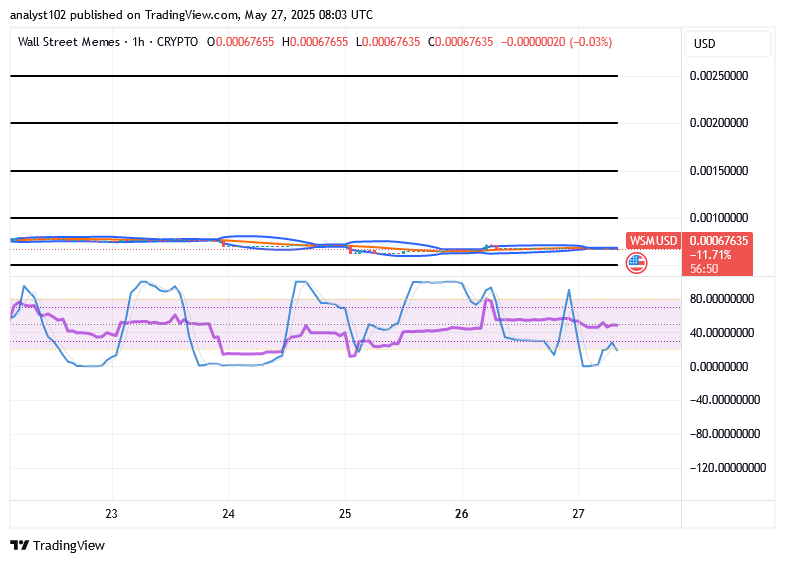This screenshot has width=785, height=563.
Task: Click the high value H0.00067655
Action: (315, 42)
